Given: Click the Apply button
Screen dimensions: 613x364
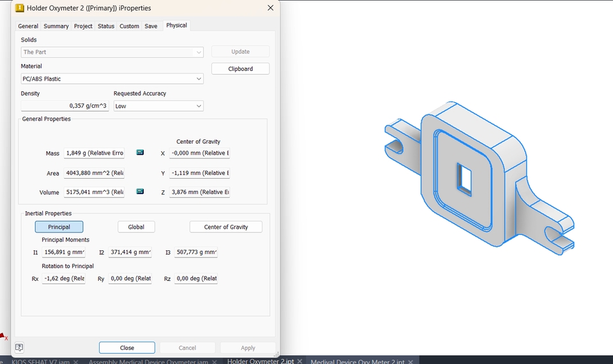Looking at the screenshot, I should pyautogui.click(x=248, y=347).
